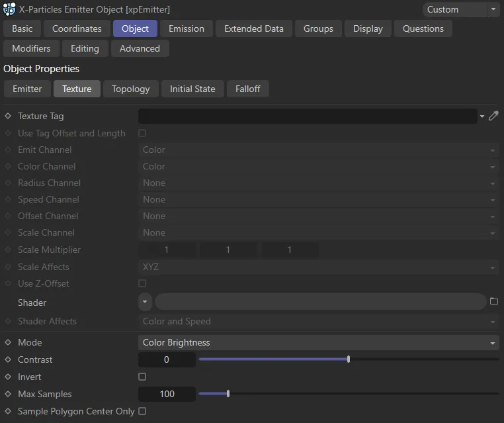
Task: Open the Display tab
Action: 368,28
